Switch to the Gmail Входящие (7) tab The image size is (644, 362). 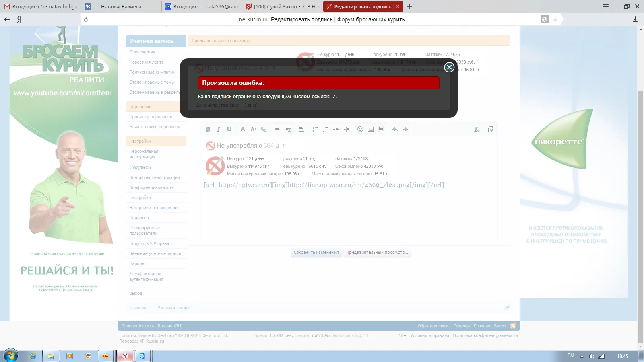(40, 6)
